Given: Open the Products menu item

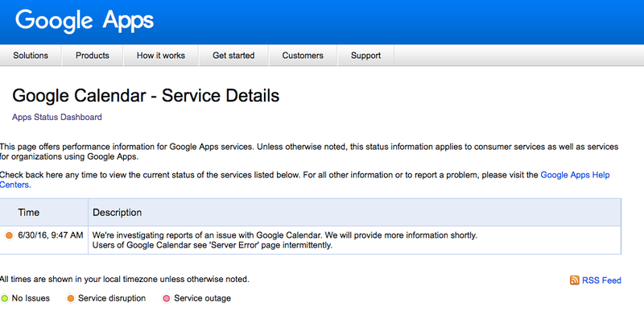Looking at the screenshot, I should click(x=93, y=56).
